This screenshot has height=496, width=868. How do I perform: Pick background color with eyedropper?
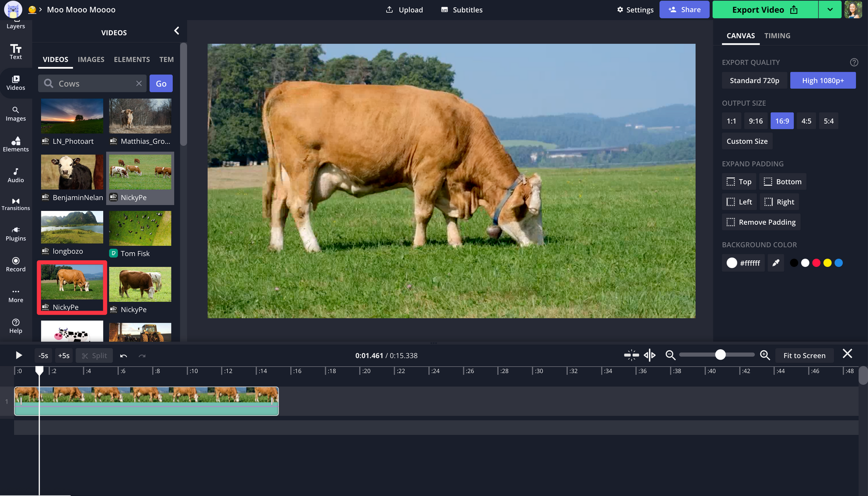(776, 263)
